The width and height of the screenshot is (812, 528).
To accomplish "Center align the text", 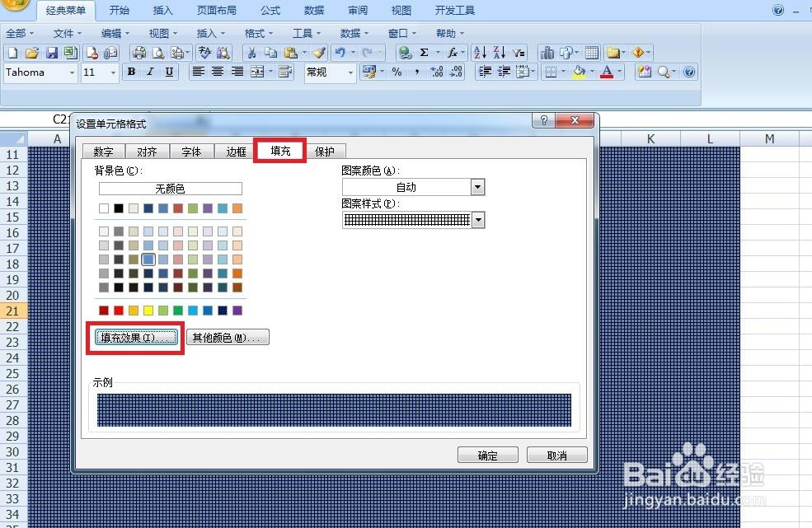I will pyautogui.click(x=218, y=72).
